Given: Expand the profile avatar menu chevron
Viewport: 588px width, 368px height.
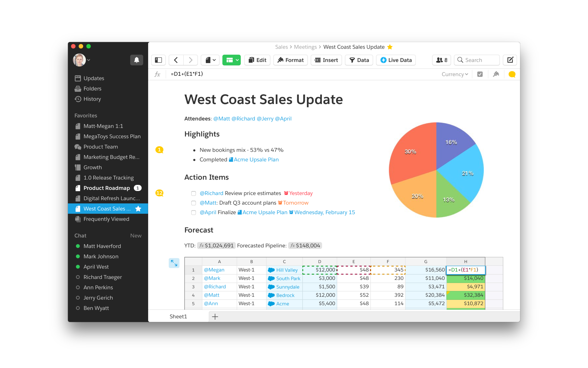Looking at the screenshot, I should point(89,60).
